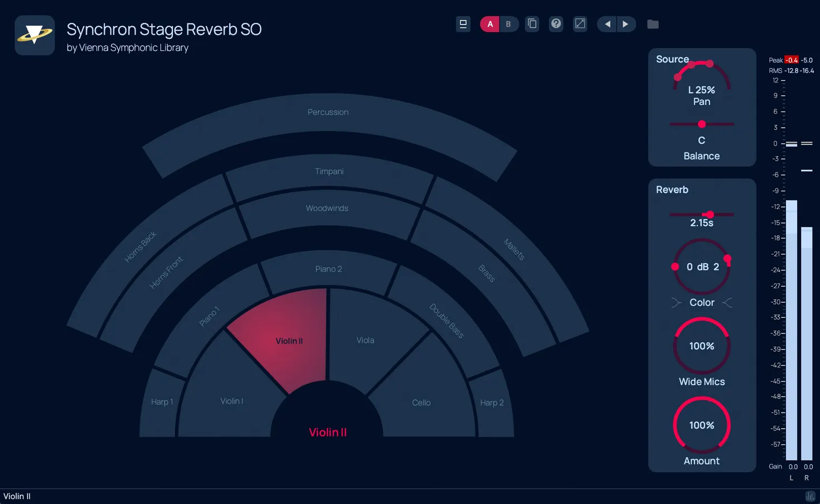Viewport: 820px width, 504px height.
Task: Copy settings between A and B
Action: point(532,24)
